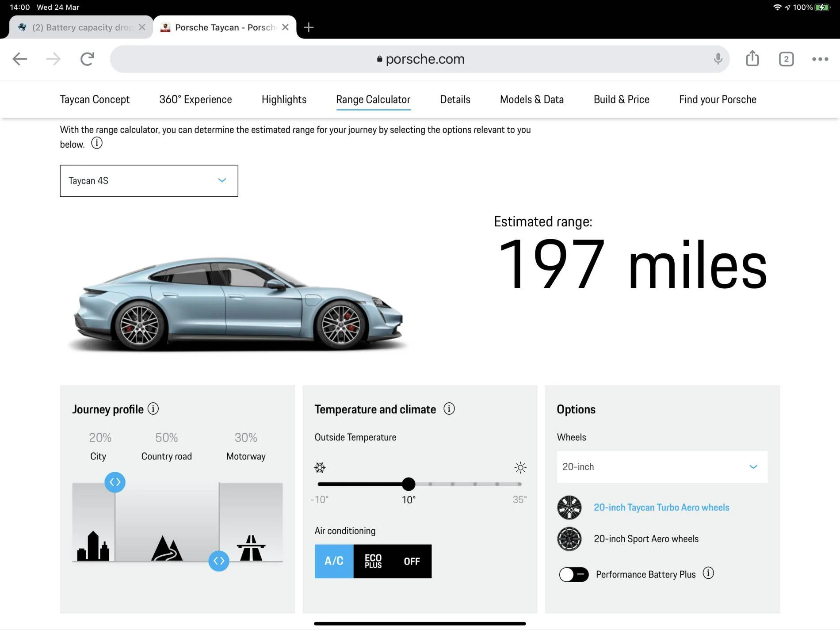
Task: Expand the 20-inch Wheels dropdown
Action: tap(662, 467)
